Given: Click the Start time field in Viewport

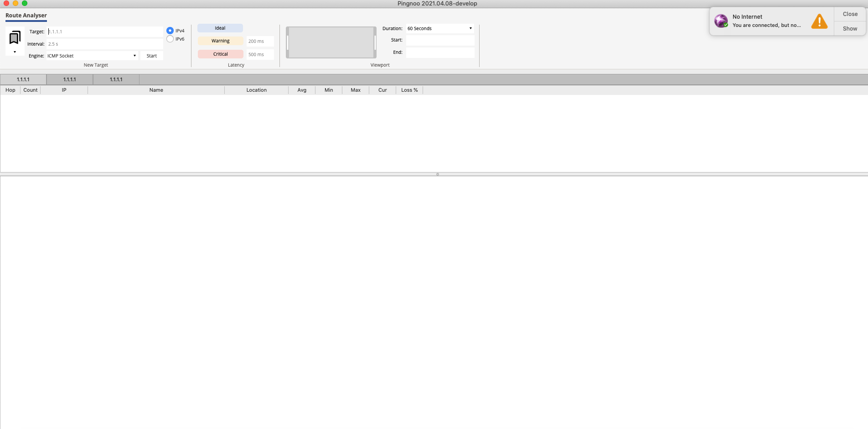Looking at the screenshot, I should (x=439, y=40).
